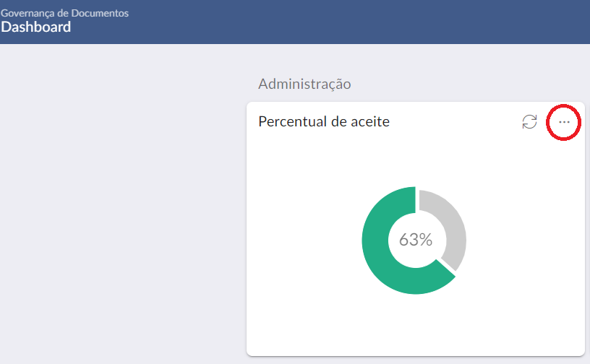590x364 pixels.
Task: Click the Dashboard page title
Action: coord(35,27)
